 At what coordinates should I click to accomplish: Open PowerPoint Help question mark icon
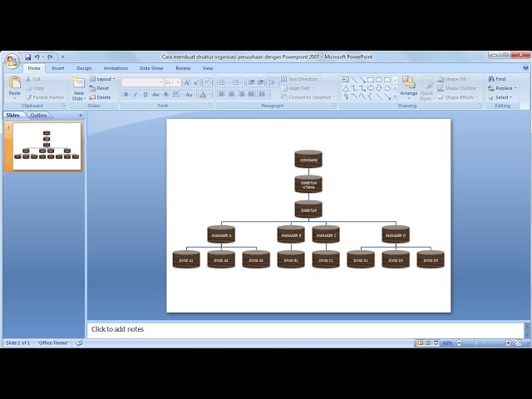(x=525, y=68)
